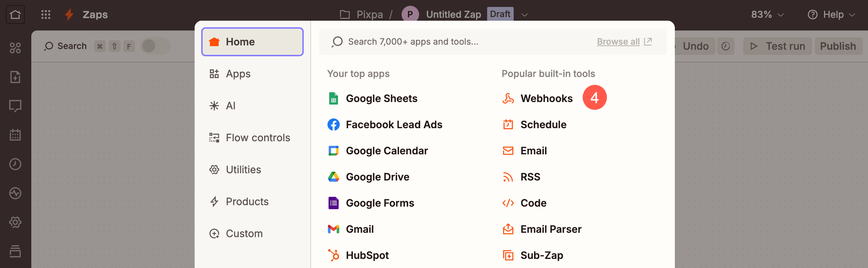The image size is (868, 268).
Task: Choose Google Sheets app
Action: (x=373, y=98)
